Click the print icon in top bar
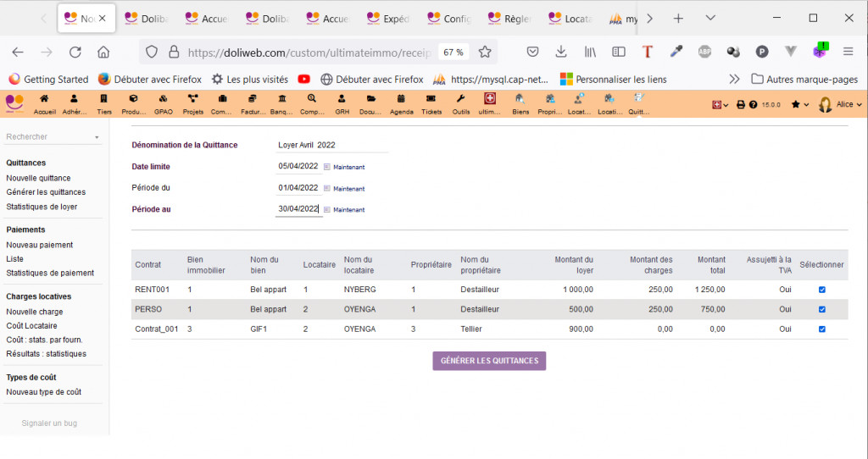 tap(740, 105)
